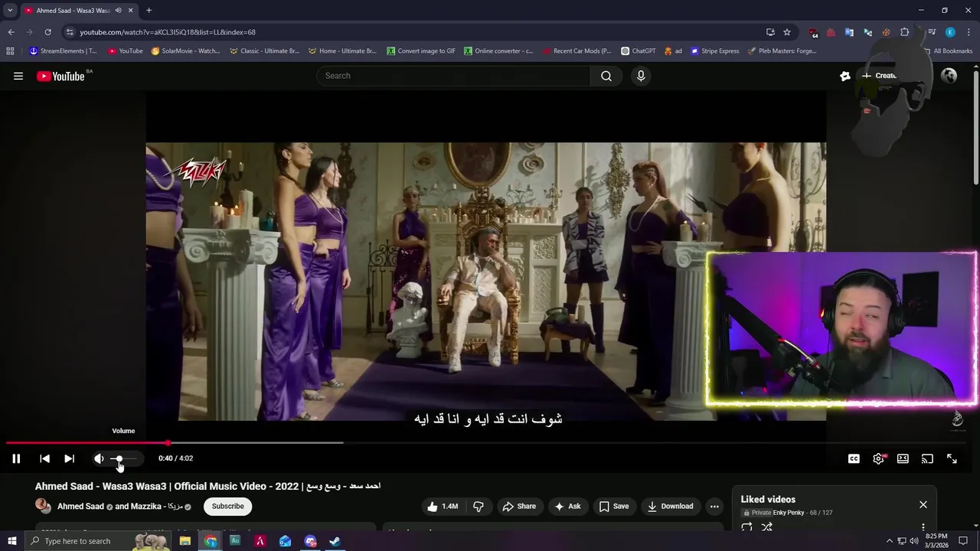Open Adobe Audition from taskbar
Viewport: 980px width, 551px height.
click(235, 541)
